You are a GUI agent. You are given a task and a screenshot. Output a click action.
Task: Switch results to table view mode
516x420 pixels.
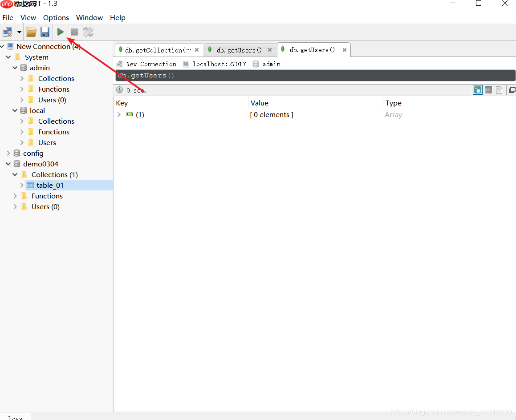point(488,90)
